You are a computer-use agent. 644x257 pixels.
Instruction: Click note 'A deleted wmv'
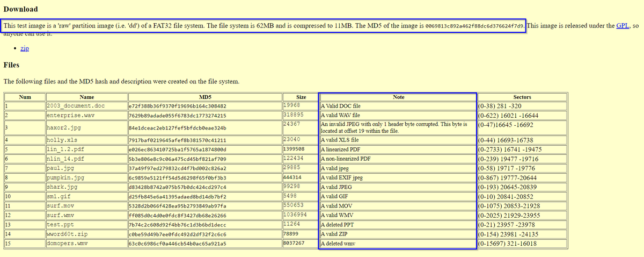[x=338, y=244]
